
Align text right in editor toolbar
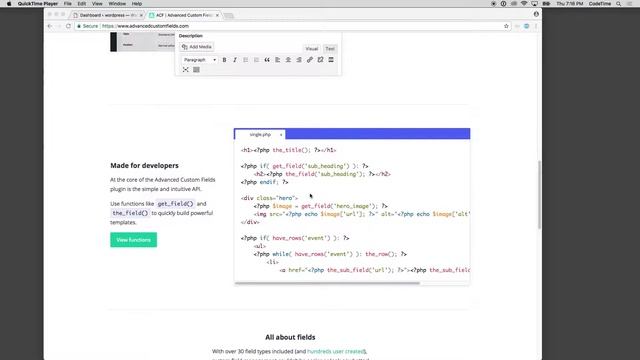tap(299, 60)
